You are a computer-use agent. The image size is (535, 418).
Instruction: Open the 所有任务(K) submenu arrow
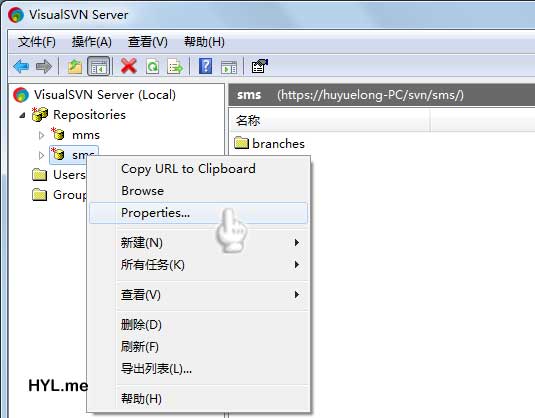(297, 264)
